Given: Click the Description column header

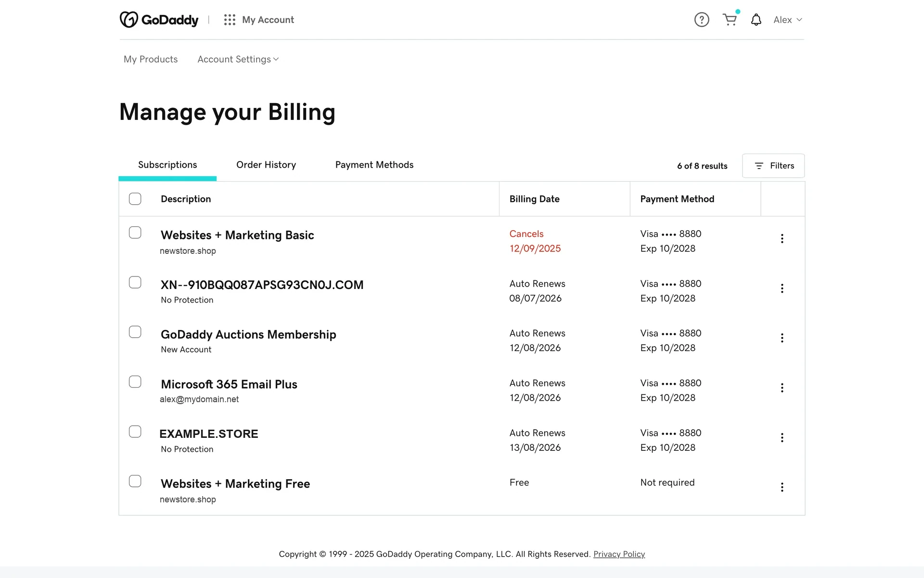Looking at the screenshot, I should click(x=186, y=199).
